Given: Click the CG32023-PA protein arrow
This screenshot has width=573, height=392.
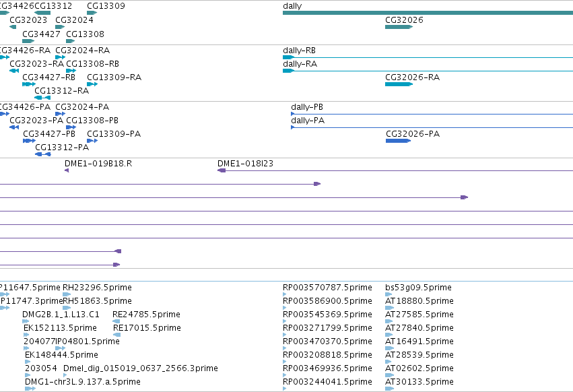Looking at the screenshot, I should click(14, 127).
